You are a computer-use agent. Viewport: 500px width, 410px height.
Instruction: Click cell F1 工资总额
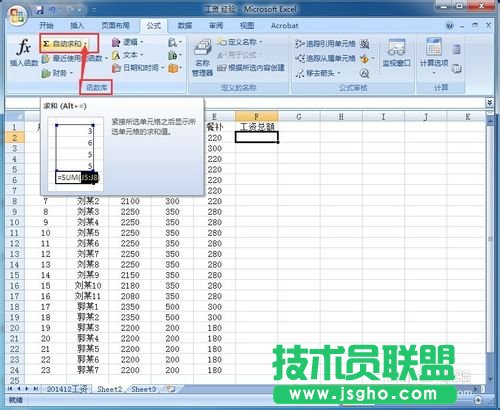pyautogui.click(x=257, y=127)
